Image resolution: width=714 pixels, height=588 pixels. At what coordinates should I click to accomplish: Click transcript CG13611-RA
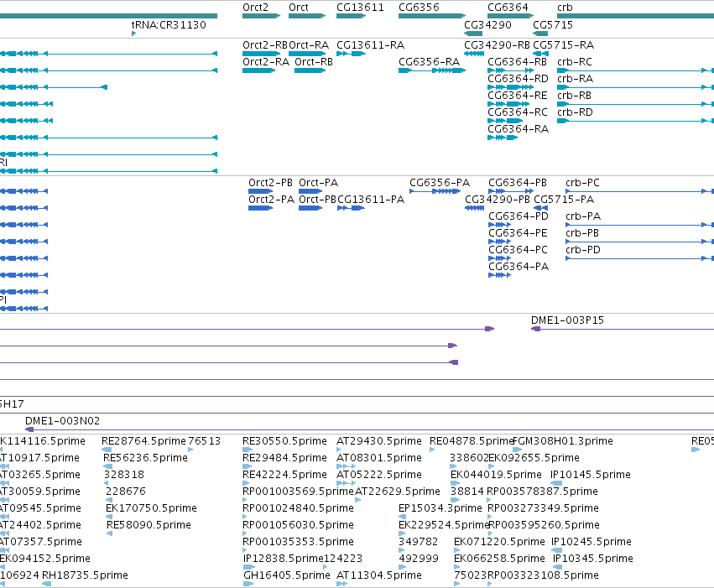coord(351,54)
